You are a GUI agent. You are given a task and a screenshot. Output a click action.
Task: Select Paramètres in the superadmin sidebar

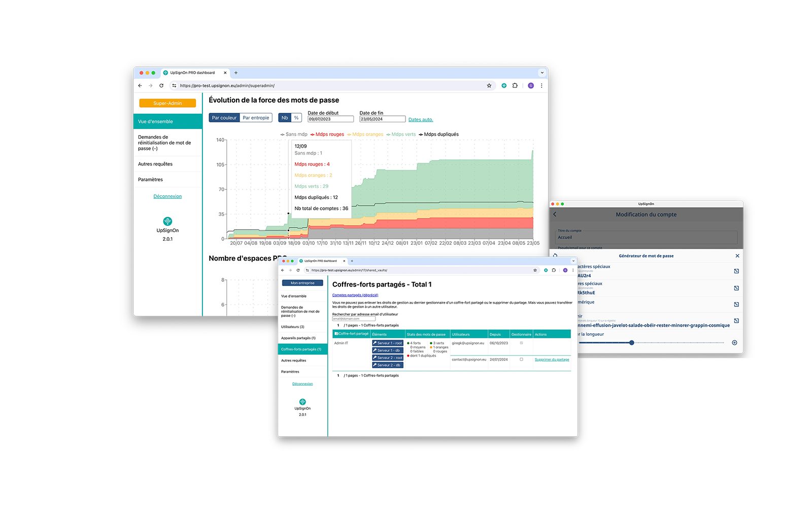point(151,179)
